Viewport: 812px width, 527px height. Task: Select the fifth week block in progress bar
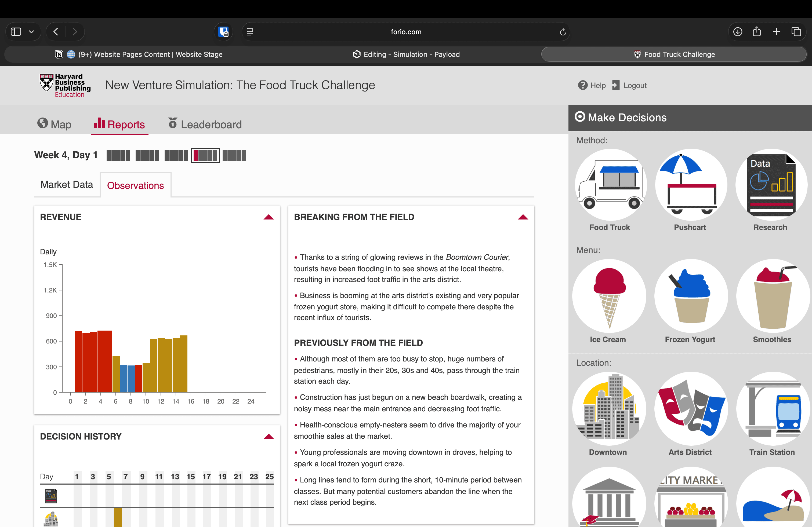tap(234, 156)
